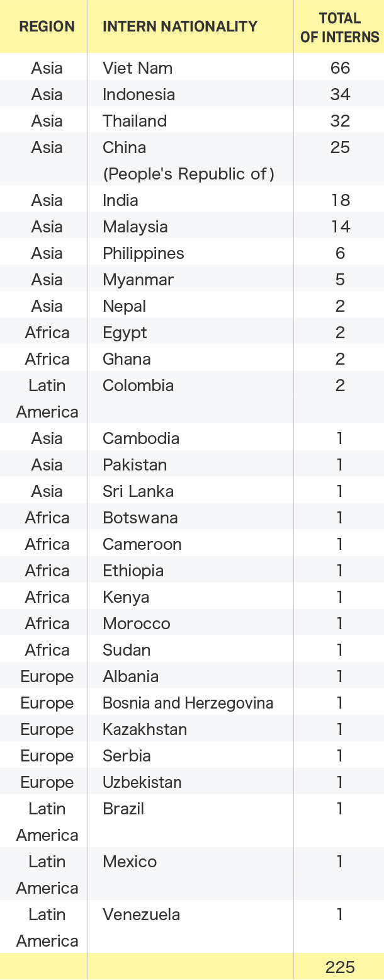Select the Indonesia row's total 34
The height and width of the screenshot is (980, 384).
coord(340,94)
